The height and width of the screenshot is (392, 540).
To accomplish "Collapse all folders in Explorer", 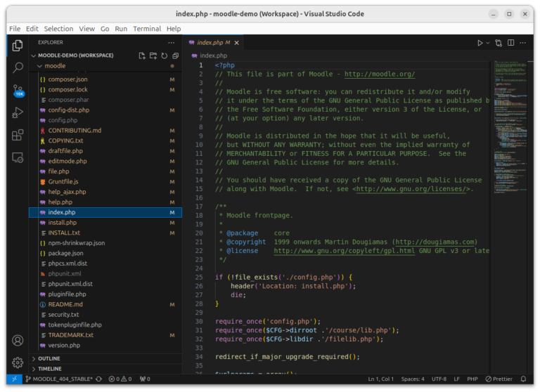I will click(175, 55).
